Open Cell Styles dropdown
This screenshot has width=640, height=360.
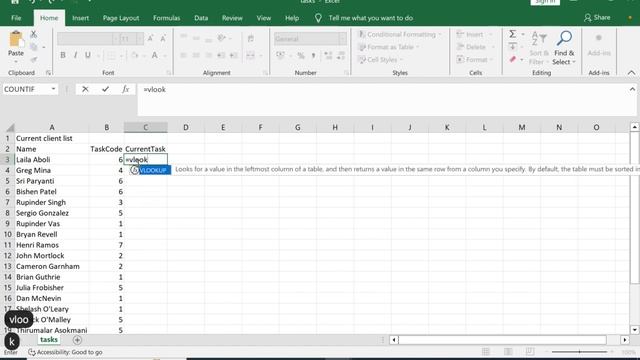380,60
